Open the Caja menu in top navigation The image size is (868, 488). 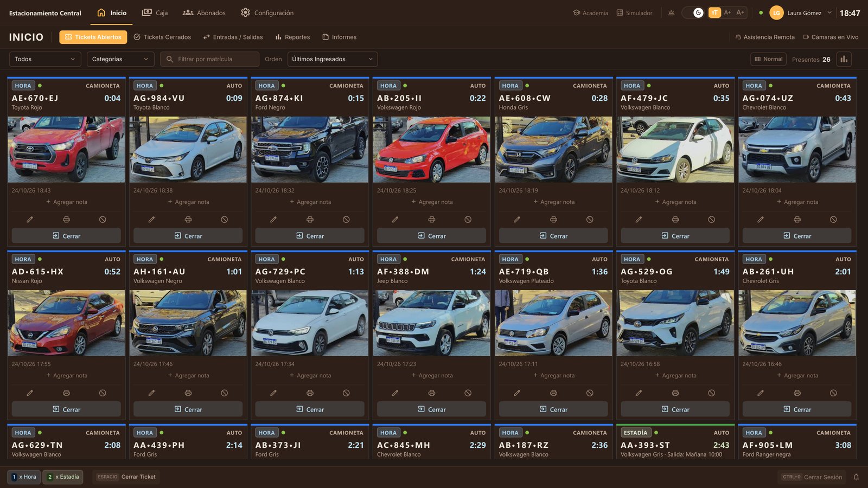(155, 12)
